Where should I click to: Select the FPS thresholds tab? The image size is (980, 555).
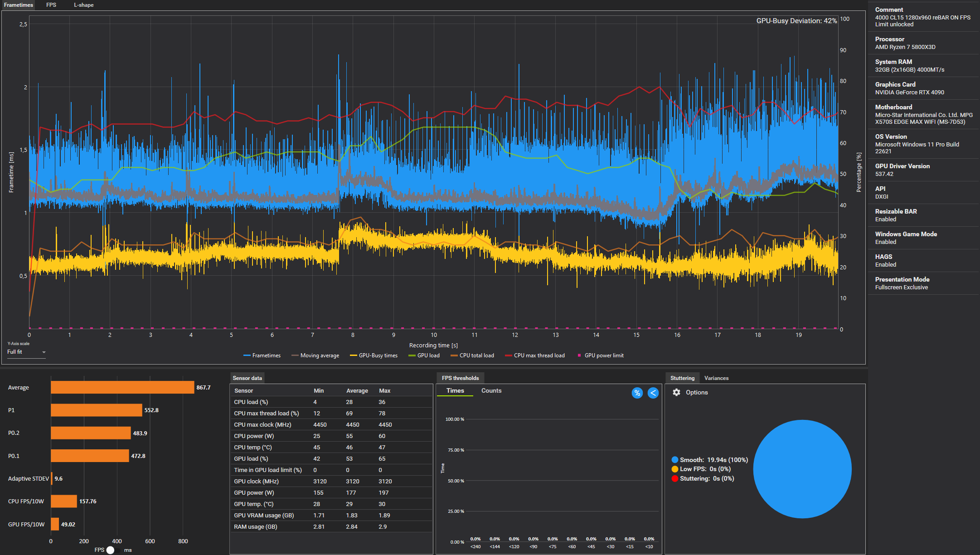click(x=460, y=378)
